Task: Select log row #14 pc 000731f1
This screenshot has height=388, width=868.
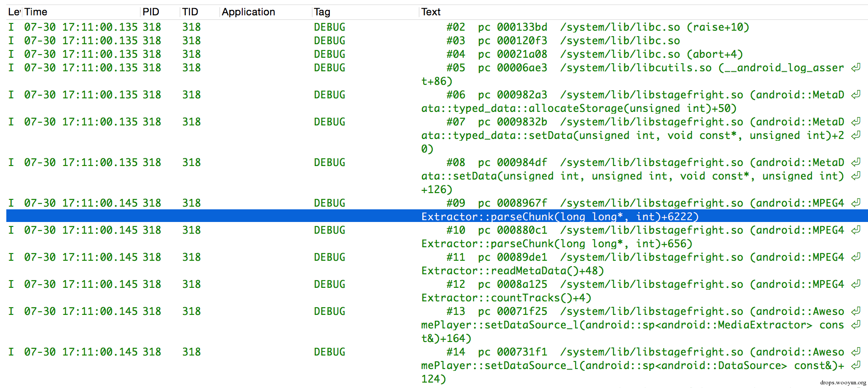Action: pyautogui.click(x=437, y=352)
